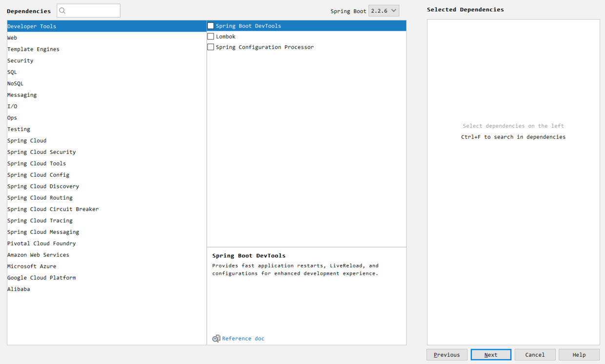Open the Reference doc link
This screenshot has height=364, width=605.
(x=243, y=339)
